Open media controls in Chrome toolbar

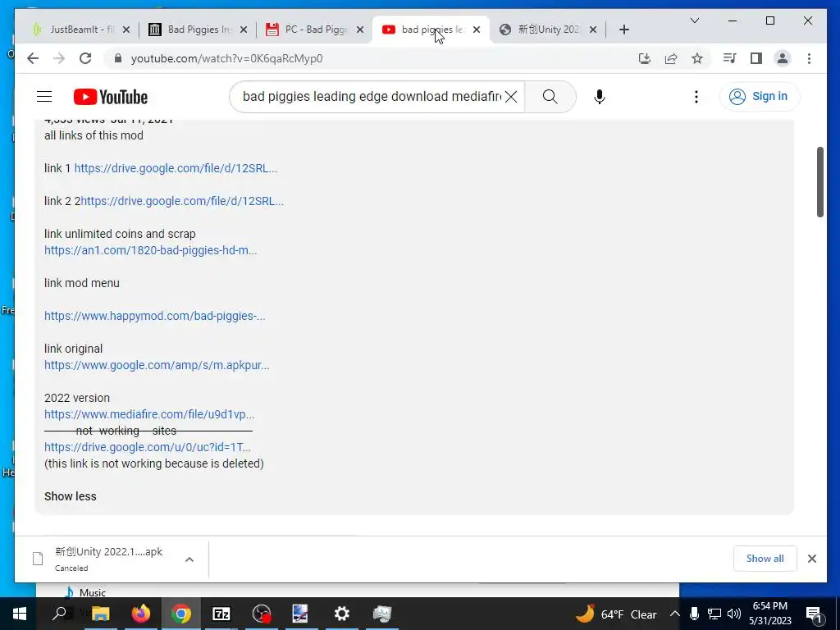(x=729, y=58)
